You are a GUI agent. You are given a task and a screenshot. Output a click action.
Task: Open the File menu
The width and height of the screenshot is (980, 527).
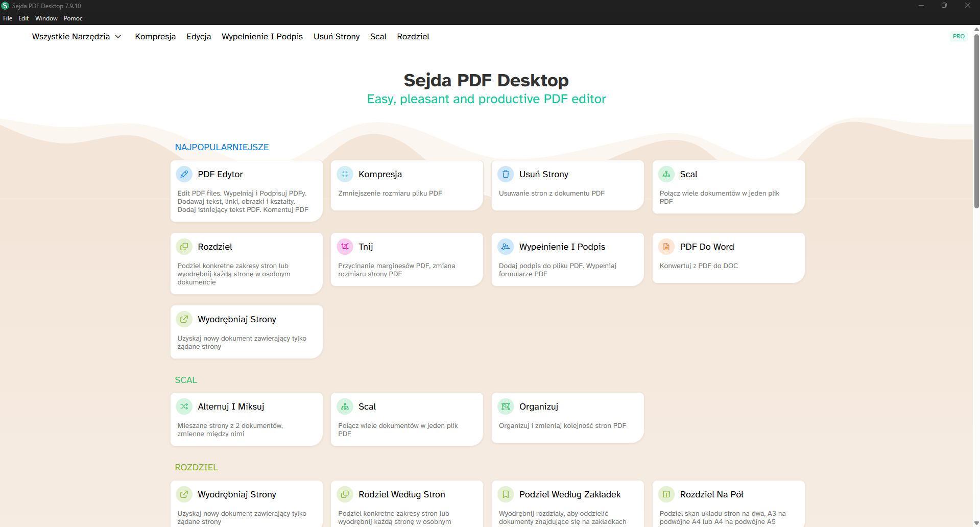8,18
